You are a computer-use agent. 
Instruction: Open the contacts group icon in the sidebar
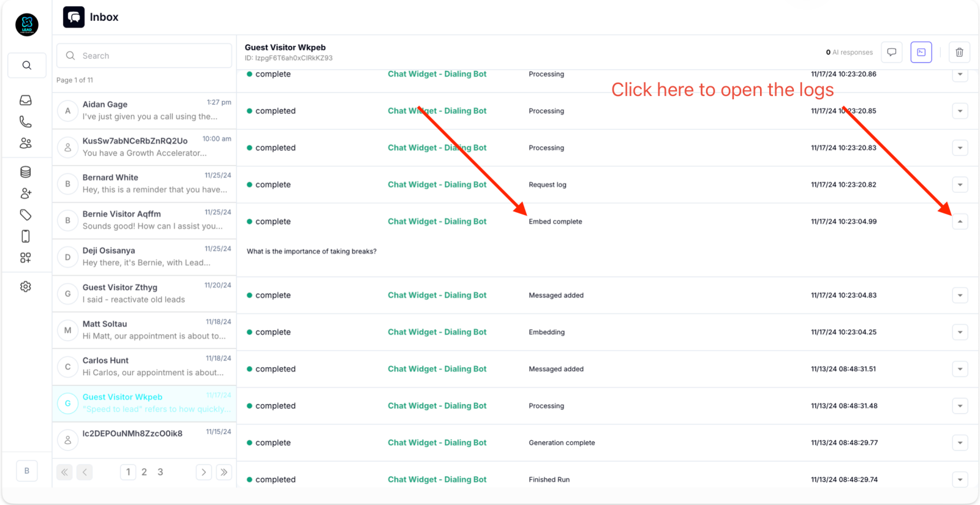26,143
